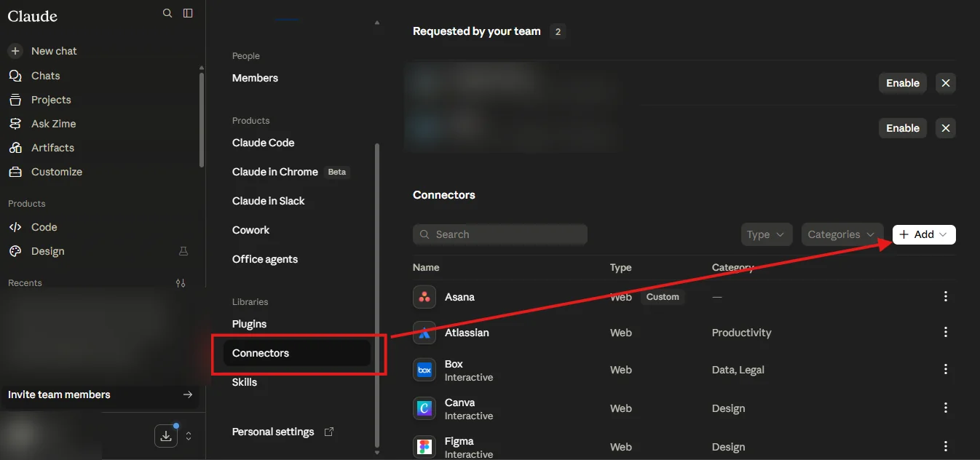Open the Add connector dropdown
Screen dimensions: 980x460
coord(924,234)
